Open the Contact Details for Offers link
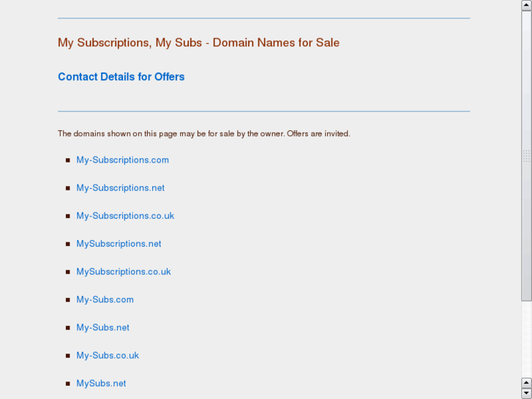Screen dimensions: 532x399 click(121, 77)
